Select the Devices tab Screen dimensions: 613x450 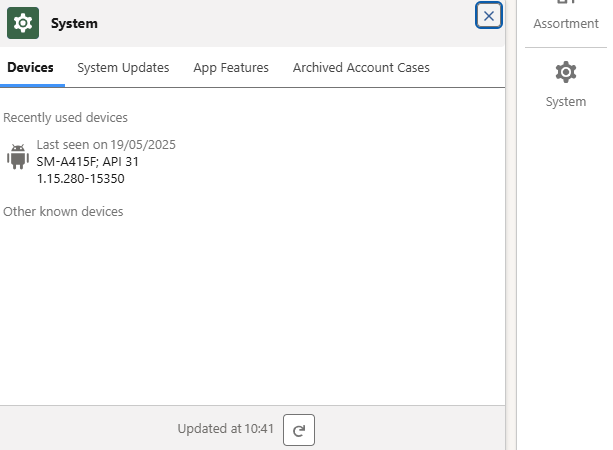coord(30,68)
